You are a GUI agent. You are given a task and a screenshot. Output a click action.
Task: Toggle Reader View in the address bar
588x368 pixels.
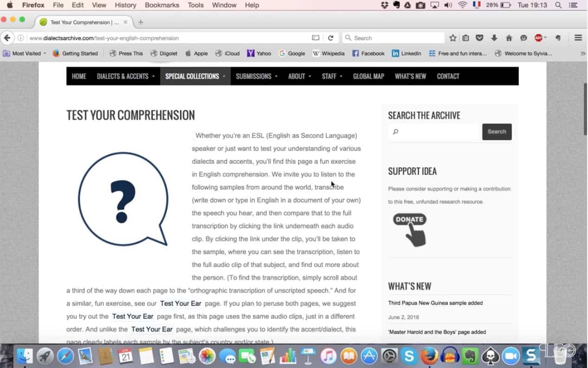pyautogui.click(x=315, y=38)
